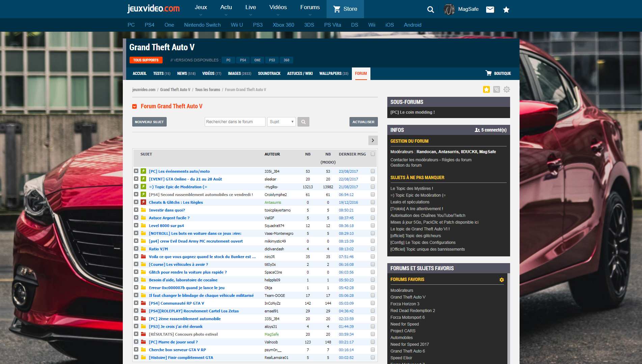Click the connected users icon in Infos
The width and height of the screenshot is (642, 364).
477,130
